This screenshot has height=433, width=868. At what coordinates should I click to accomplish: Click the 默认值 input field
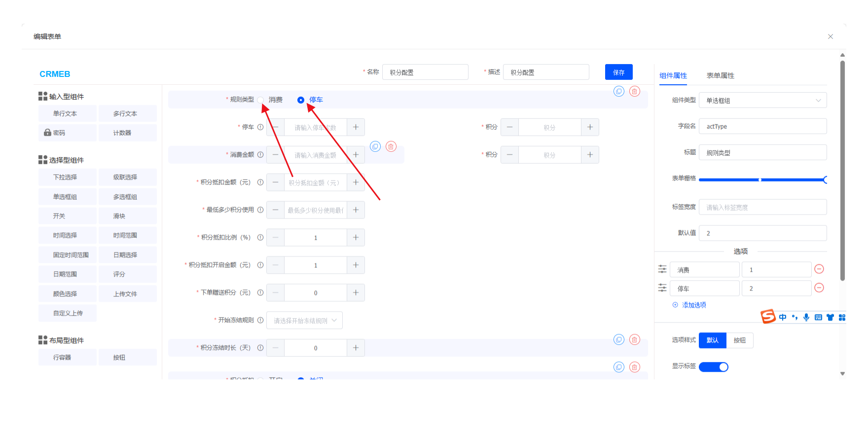[x=763, y=233]
